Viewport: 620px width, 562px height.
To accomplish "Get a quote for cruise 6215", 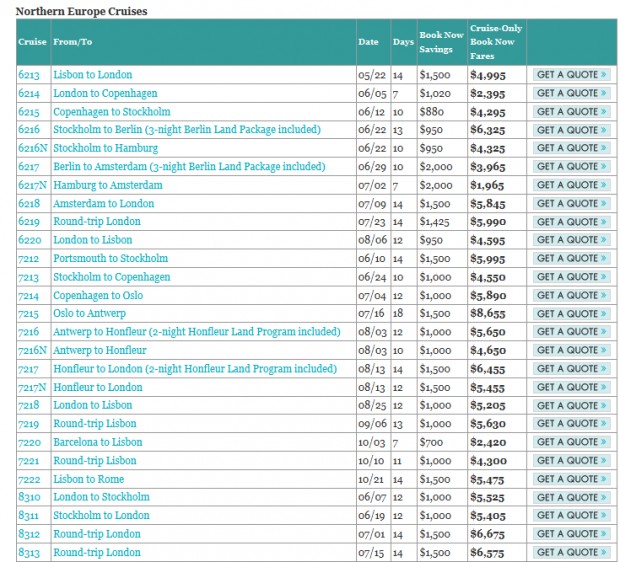I will coord(571,112).
